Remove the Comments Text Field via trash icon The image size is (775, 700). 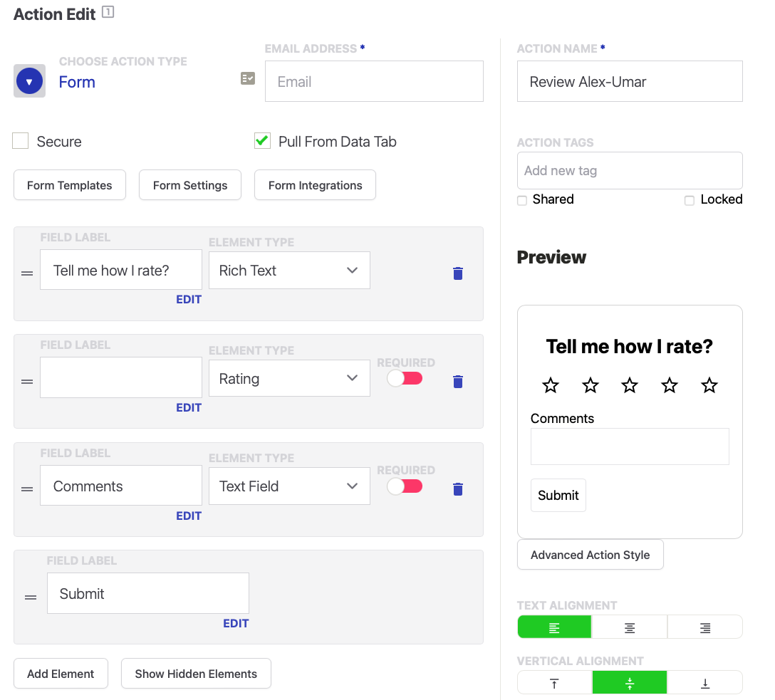tap(458, 489)
